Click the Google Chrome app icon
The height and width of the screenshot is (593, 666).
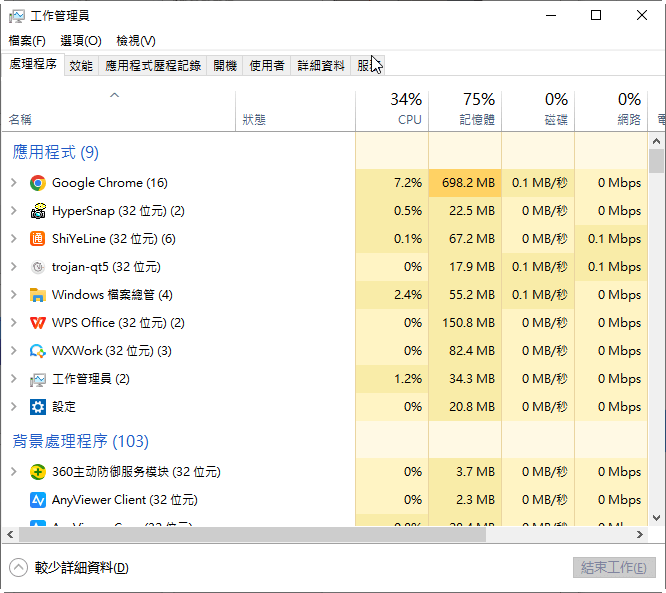click(x=38, y=183)
